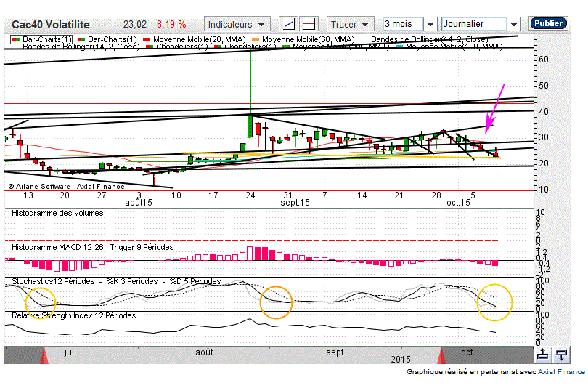
Task: Click the 23,02 quote value
Action: point(135,25)
